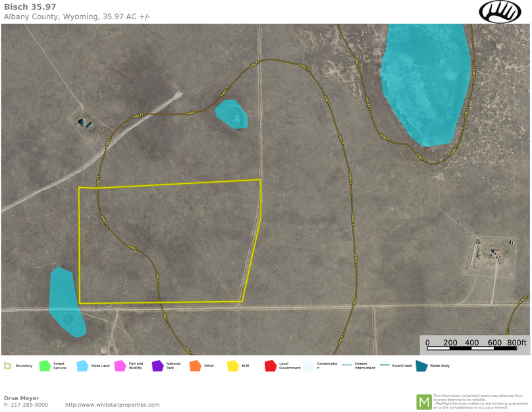Click the dark teal Water Body icon
Viewport: 532px width, 412px height.
[421, 366]
